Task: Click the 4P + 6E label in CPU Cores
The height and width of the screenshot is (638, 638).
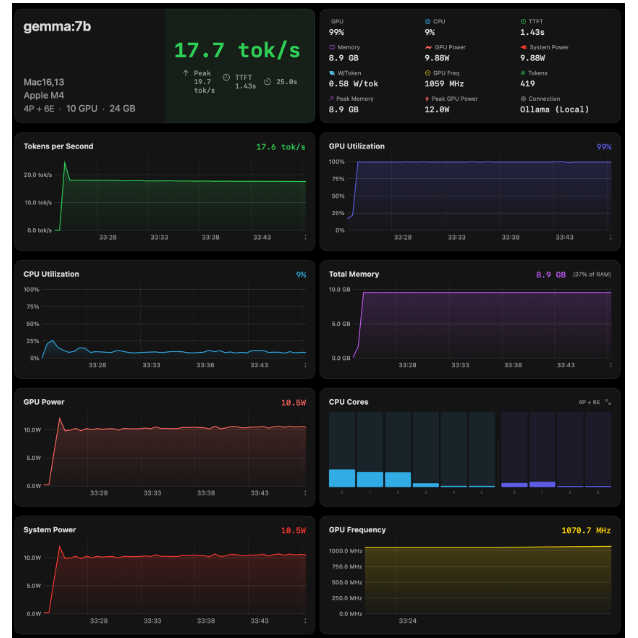Action: [x=589, y=402]
